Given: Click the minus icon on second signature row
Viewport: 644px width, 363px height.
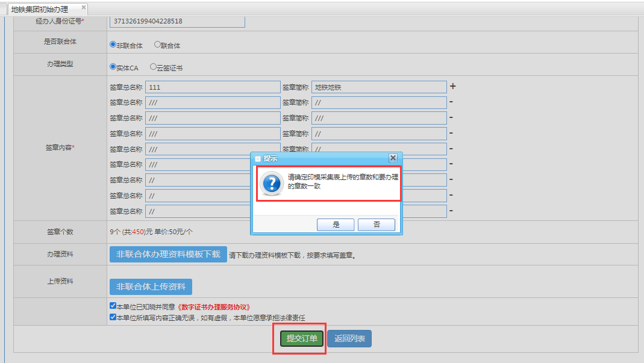Looking at the screenshot, I should click(451, 102).
